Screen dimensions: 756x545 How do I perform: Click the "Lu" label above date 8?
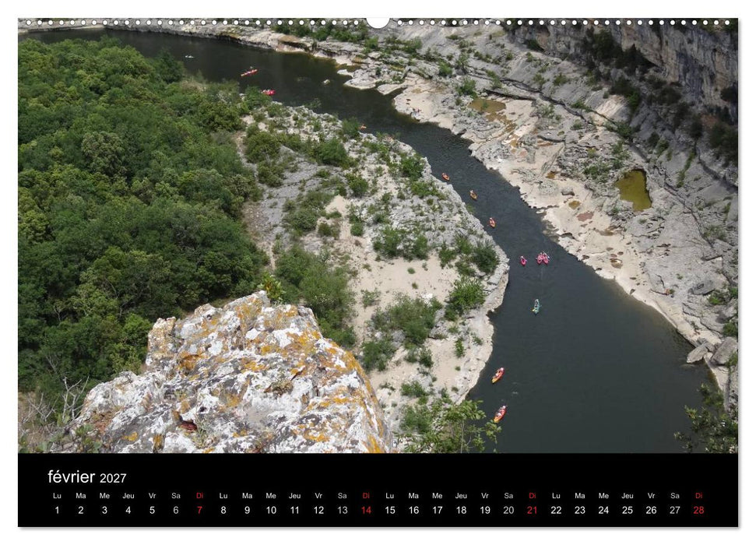pos(223,496)
